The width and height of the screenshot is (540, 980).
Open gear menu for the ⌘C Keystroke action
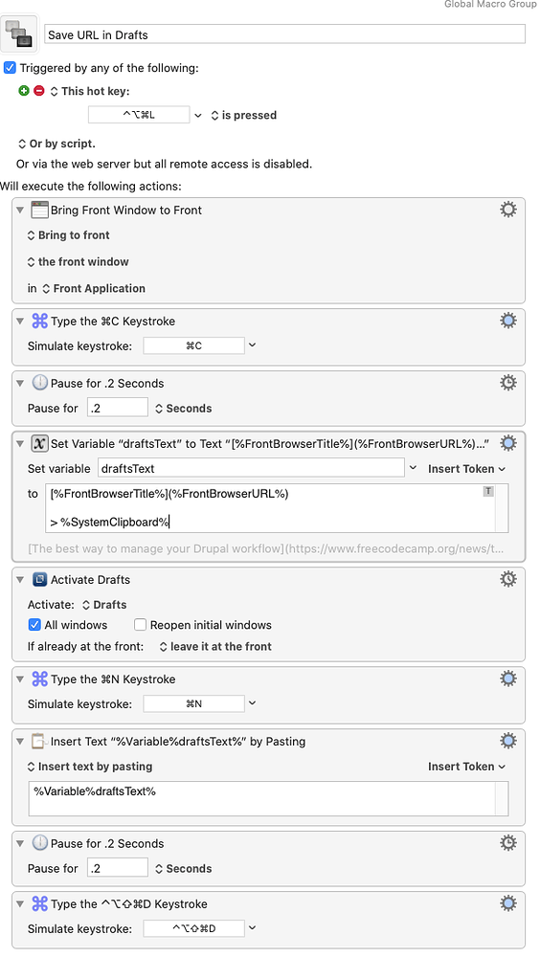508,321
